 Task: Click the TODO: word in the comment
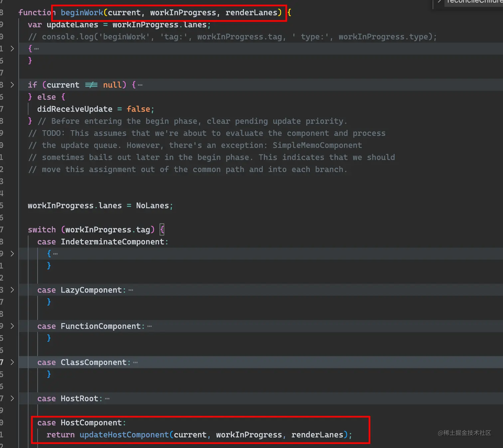[x=54, y=133]
